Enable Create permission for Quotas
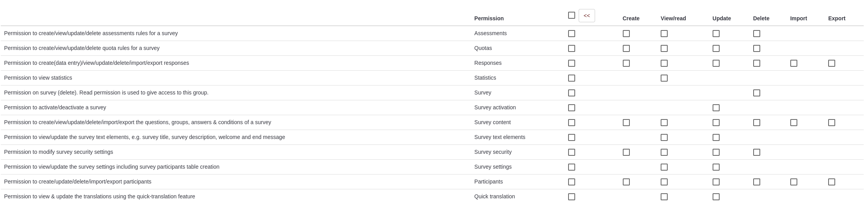 coord(626,48)
